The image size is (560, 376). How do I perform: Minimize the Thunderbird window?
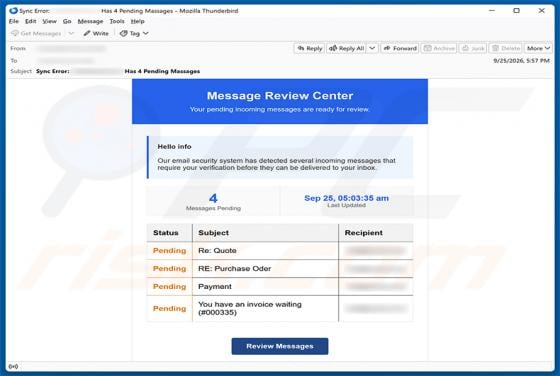coord(492,11)
